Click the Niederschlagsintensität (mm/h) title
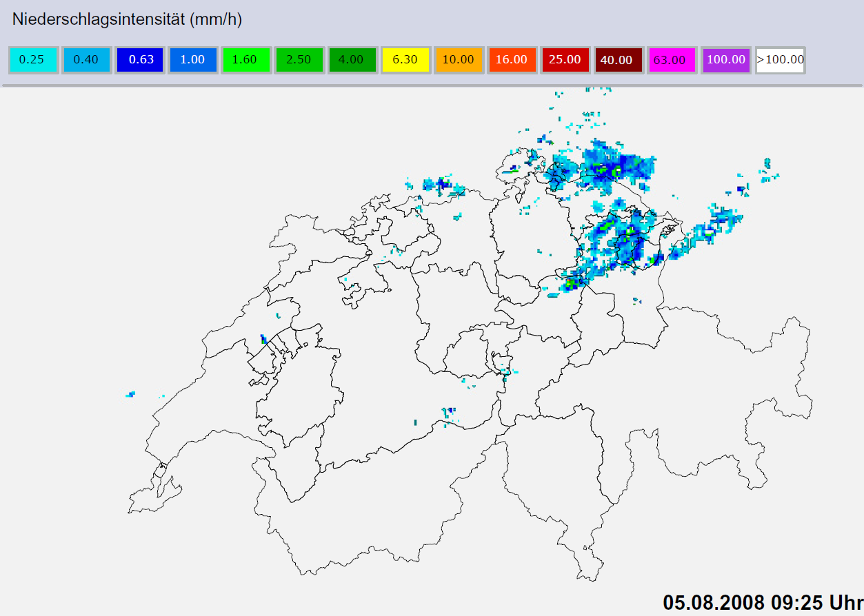Screen dimensions: 864x616 (x=127, y=20)
